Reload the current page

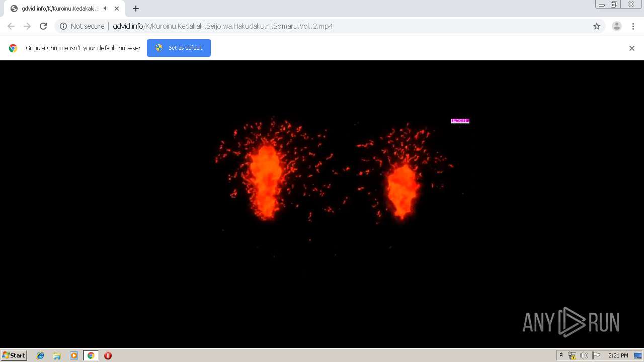tap(43, 26)
